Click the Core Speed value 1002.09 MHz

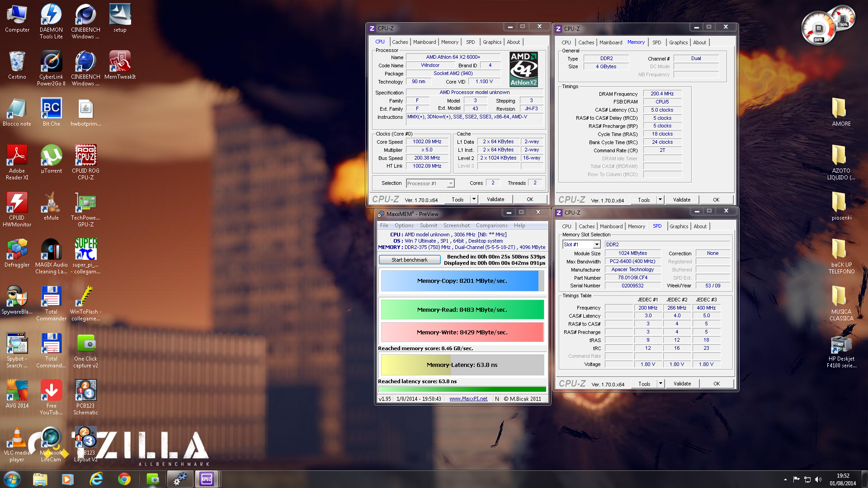click(x=427, y=142)
